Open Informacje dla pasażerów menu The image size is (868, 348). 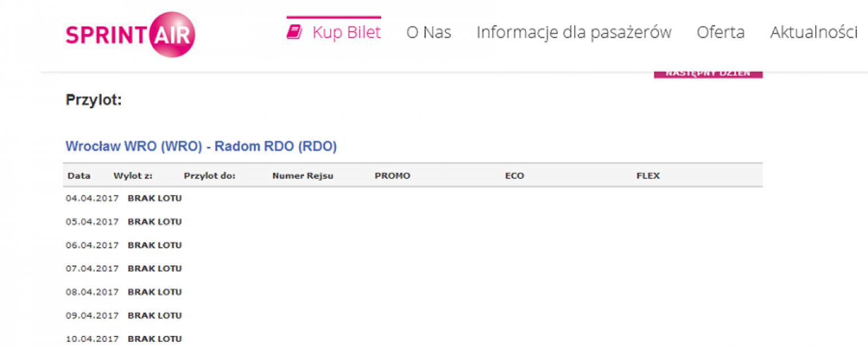coord(574,32)
